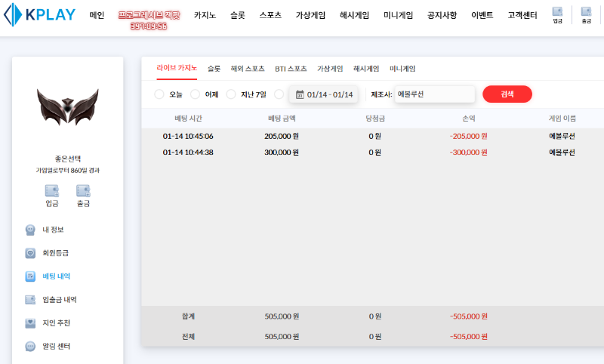Click the 내 정보 sidebar icon
This screenshot has width=604, height=364.
coord(30,230)
